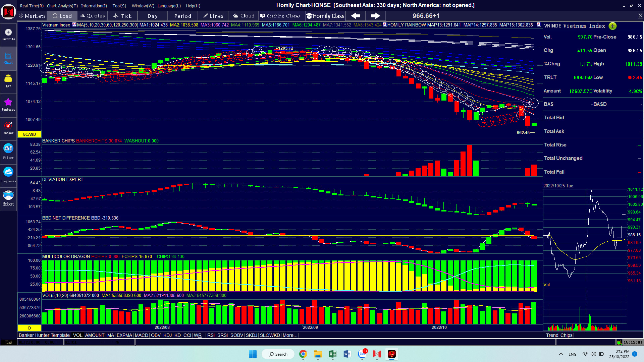This screenshot has width=644, height=362.
Task: Switch to the Chips tab
Action: point(567,335)
